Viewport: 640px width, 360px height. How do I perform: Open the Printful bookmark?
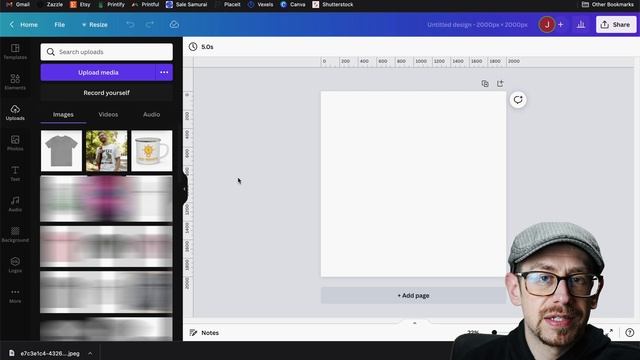coord(145,4)
